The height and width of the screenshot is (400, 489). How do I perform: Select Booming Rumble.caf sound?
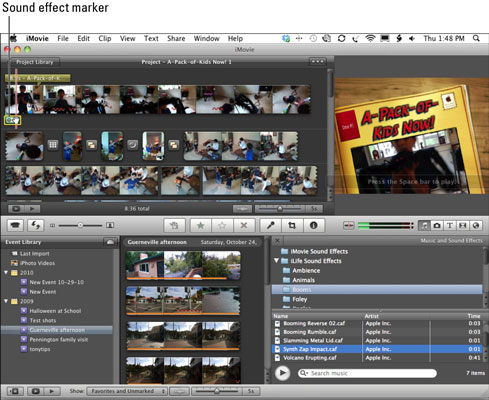click(x=378, y=332)
